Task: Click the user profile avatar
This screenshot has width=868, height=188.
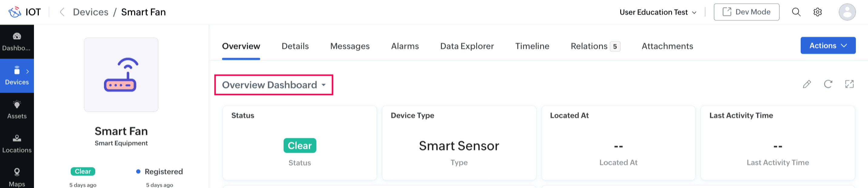Action: click(847, 12)
